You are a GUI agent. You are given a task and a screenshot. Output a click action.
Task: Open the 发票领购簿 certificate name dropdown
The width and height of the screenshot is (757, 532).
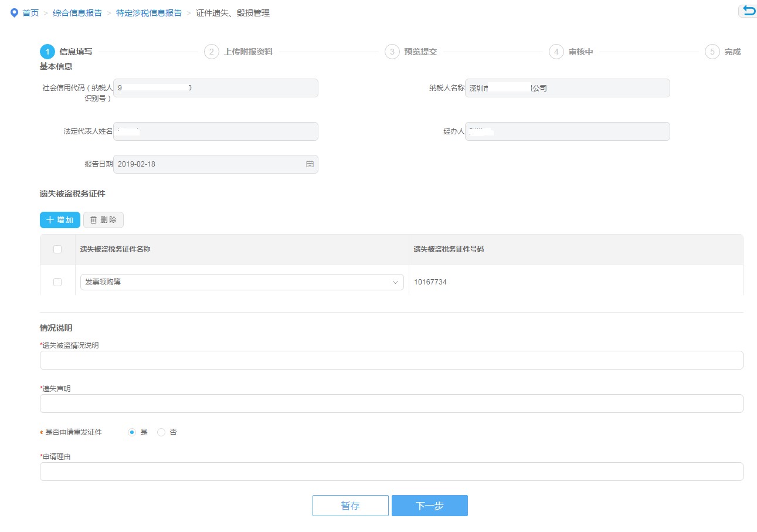pyautogui.click(x=242, y=282)
